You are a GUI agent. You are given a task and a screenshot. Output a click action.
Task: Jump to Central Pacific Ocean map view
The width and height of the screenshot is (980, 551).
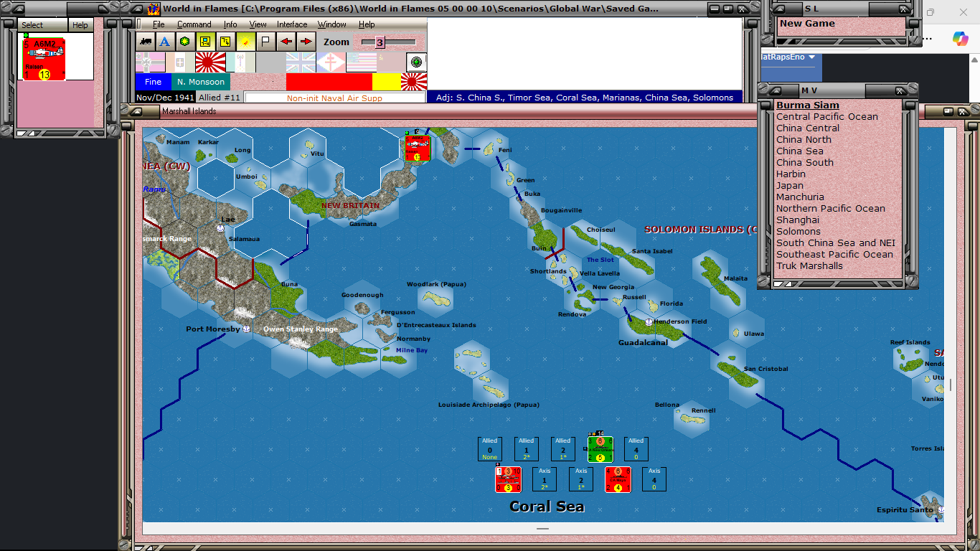826,117
